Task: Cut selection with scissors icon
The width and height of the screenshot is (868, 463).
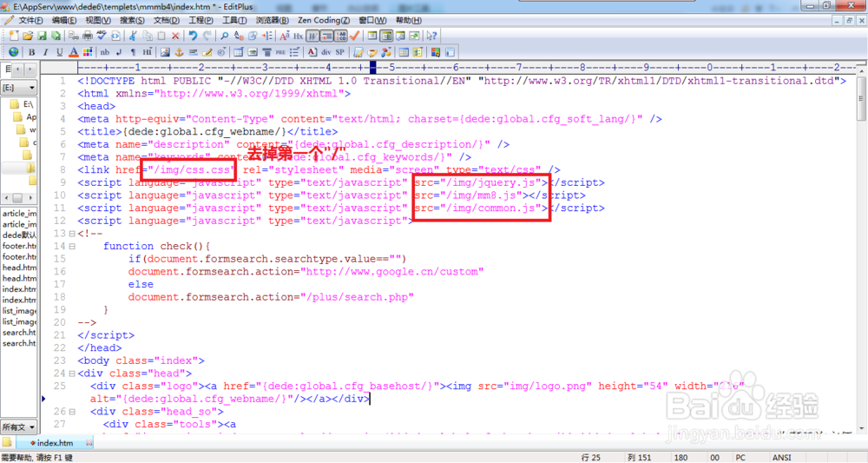Action: [x=133, y=36]
